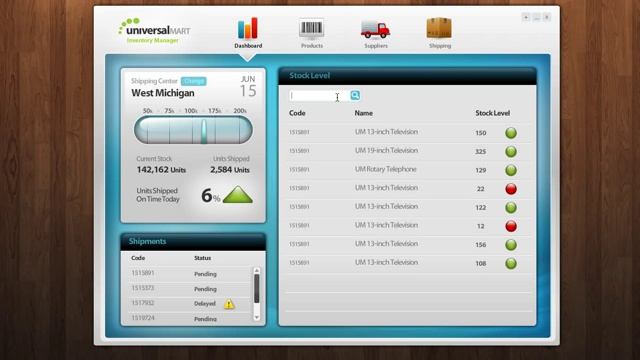Click red status dot for stock 22
This screenshot has width=640, height=360.
(x=511, y=189)
